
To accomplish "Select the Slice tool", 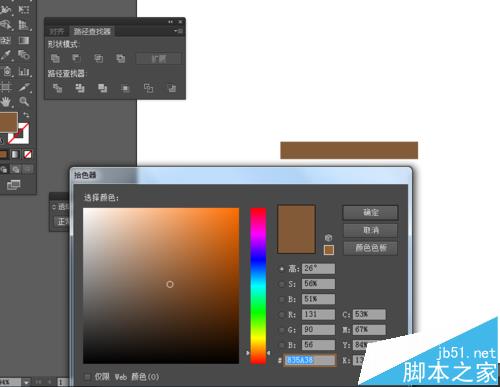I will pyautogui.click(x=24, y=87).
